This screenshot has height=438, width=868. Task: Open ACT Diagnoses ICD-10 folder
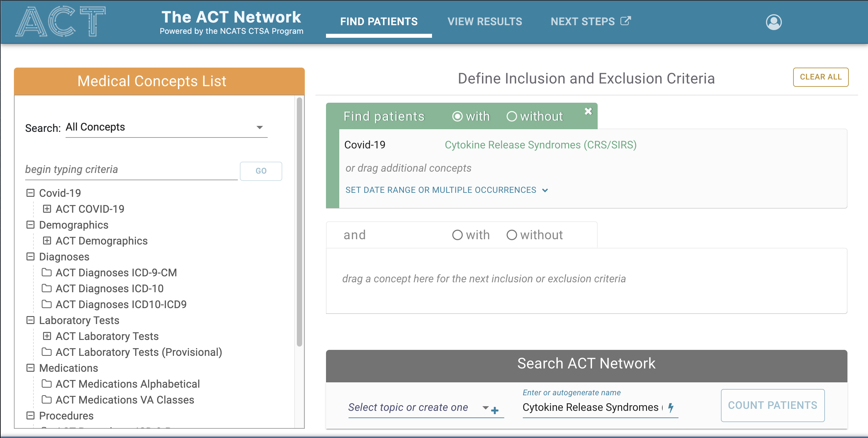click(109, 288)
